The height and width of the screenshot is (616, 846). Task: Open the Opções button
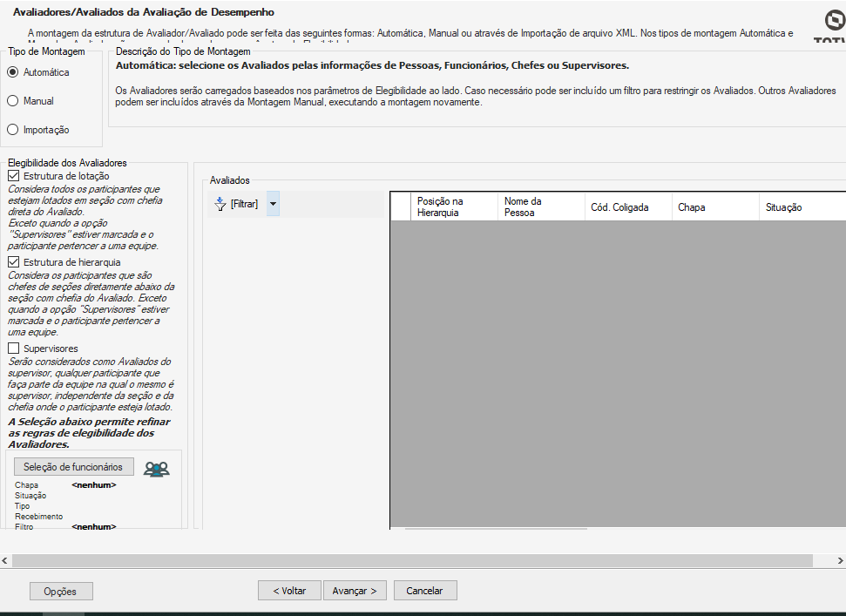[61, 592]
